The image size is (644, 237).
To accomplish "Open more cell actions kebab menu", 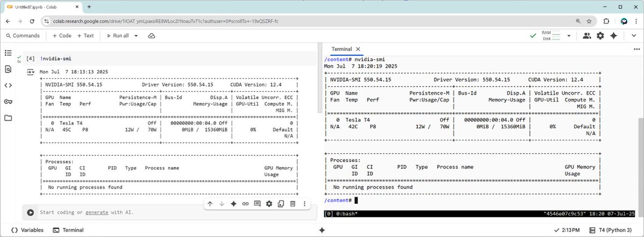I will (304, 204).
